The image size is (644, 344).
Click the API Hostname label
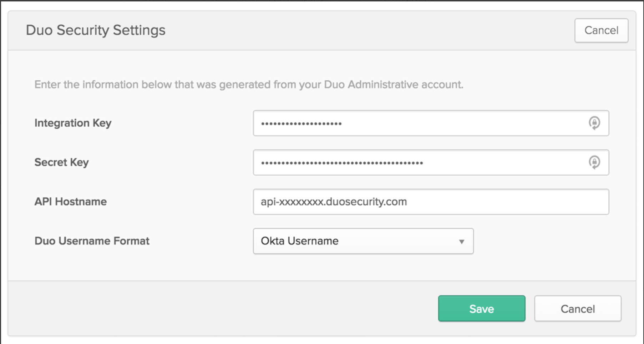pos(70,202)
